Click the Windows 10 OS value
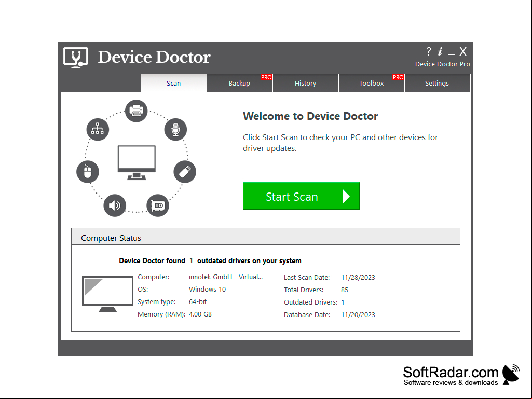Viewport: 532px width, 399px height. pyautogui.click(x=207, y=290)
